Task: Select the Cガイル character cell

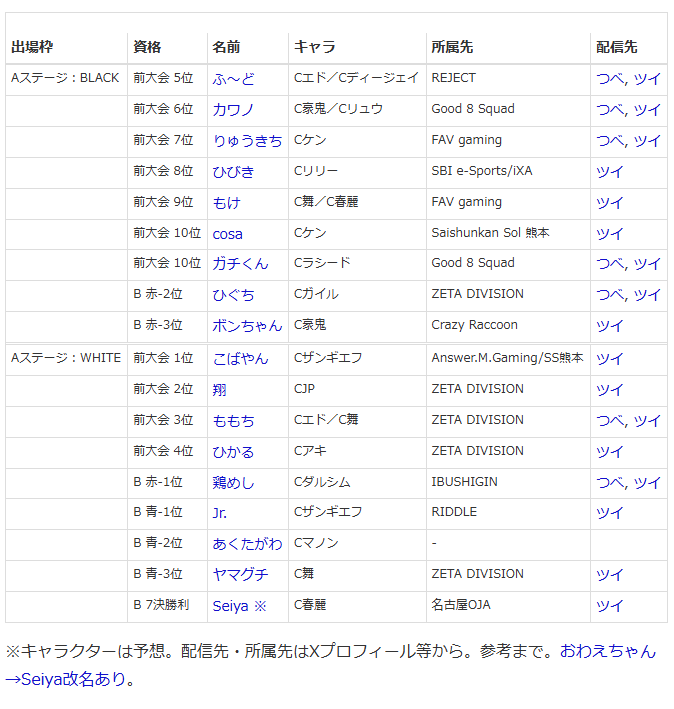Action: 357,294
